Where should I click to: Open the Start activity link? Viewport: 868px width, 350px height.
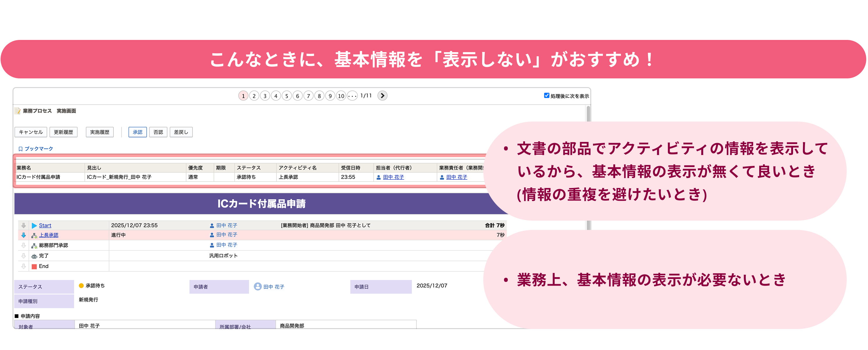click(45, 225)
